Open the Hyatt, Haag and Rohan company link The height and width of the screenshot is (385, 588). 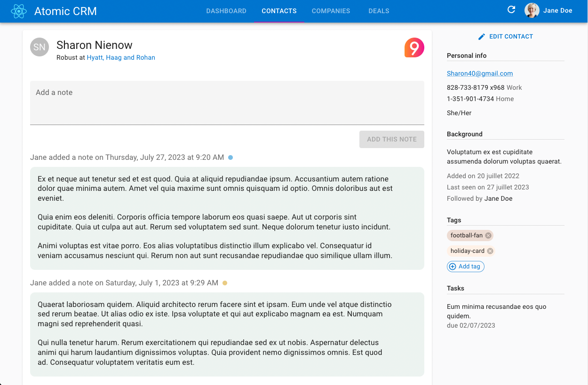[x=121, y=57]
